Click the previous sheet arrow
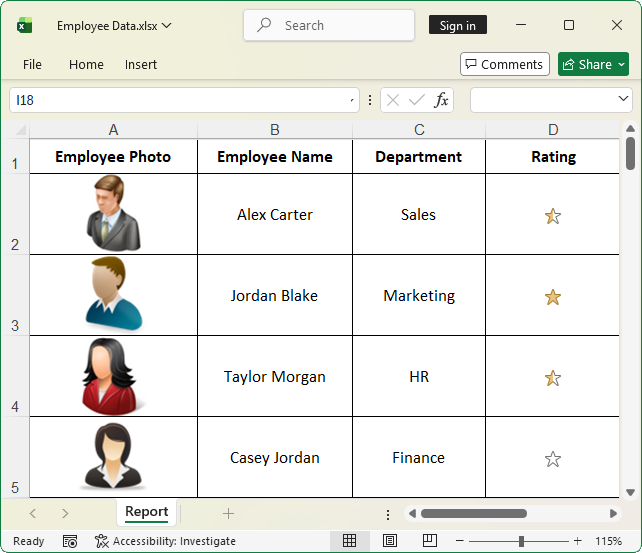 (33, 513)
